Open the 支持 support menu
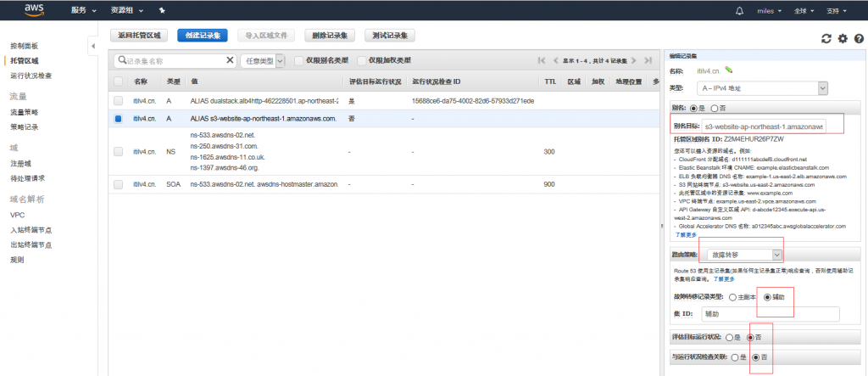The height and width of the screenshot is (376, 868). click(x=836, y=10)
